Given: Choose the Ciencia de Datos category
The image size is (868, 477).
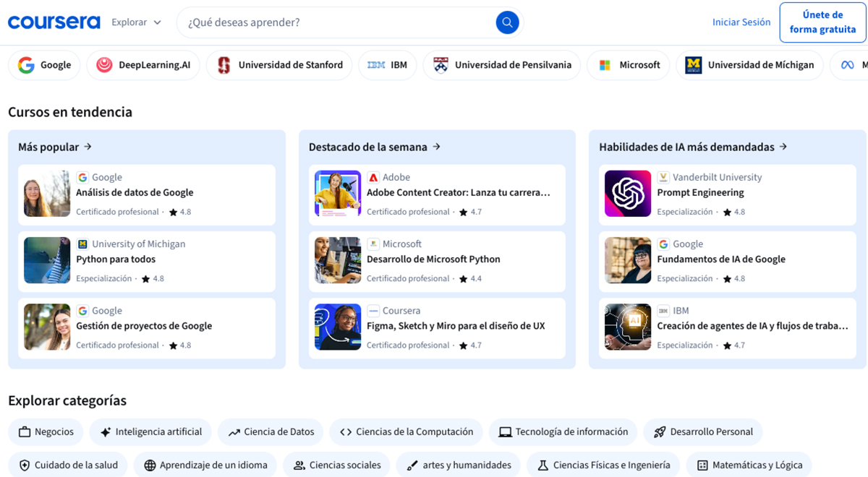Looking at the screenshot, I should click(271, 432).
